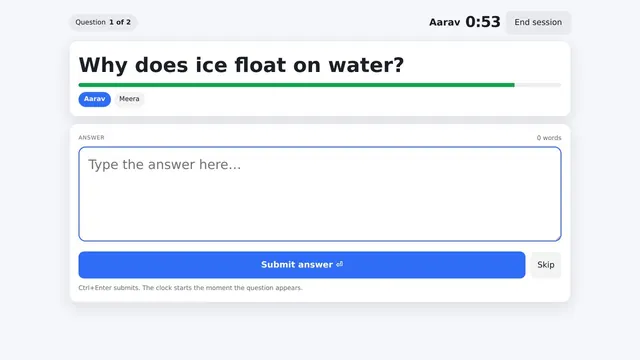640x360 pixels.
Task: Click the green time progress bar
Action: tap(296, 85)
